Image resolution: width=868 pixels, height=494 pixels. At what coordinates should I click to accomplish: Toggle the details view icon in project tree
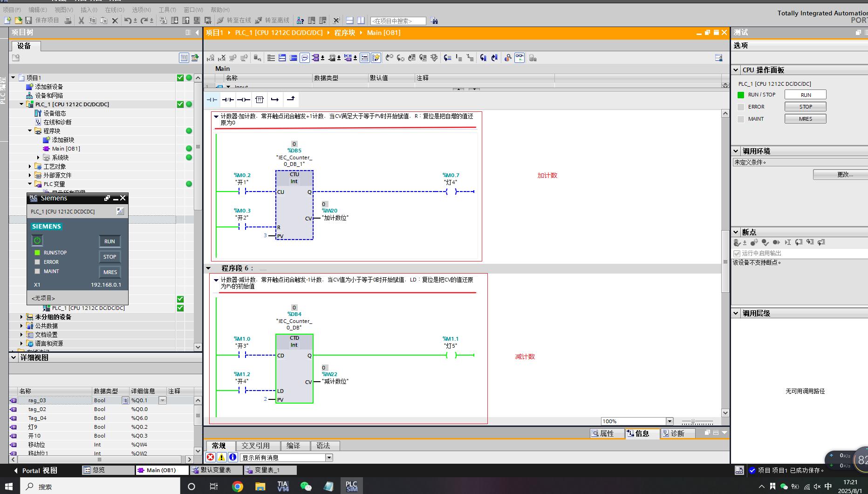(184, 58)
